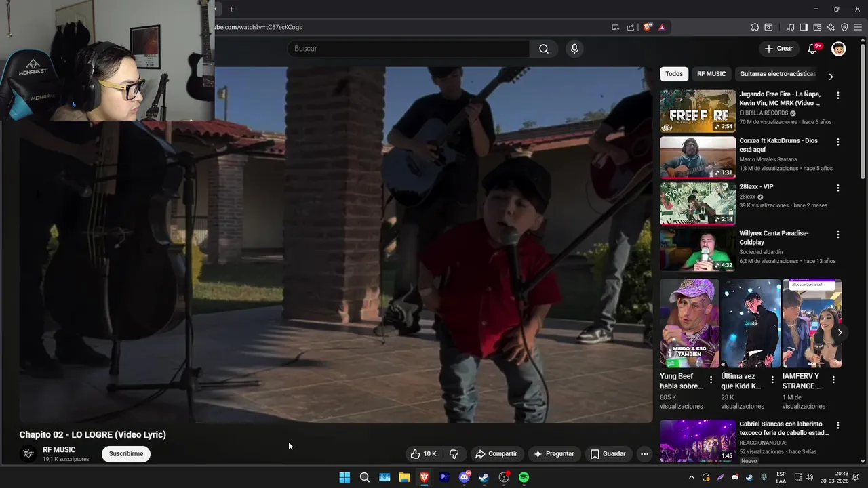Show next Shorts with carousel arrow
The image size is (868, 488).
click(x=840, y=333)
